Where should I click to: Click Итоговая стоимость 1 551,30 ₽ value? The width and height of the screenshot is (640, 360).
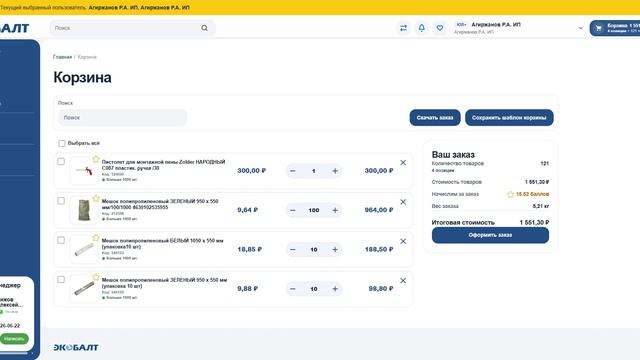(x=534, y=222)
